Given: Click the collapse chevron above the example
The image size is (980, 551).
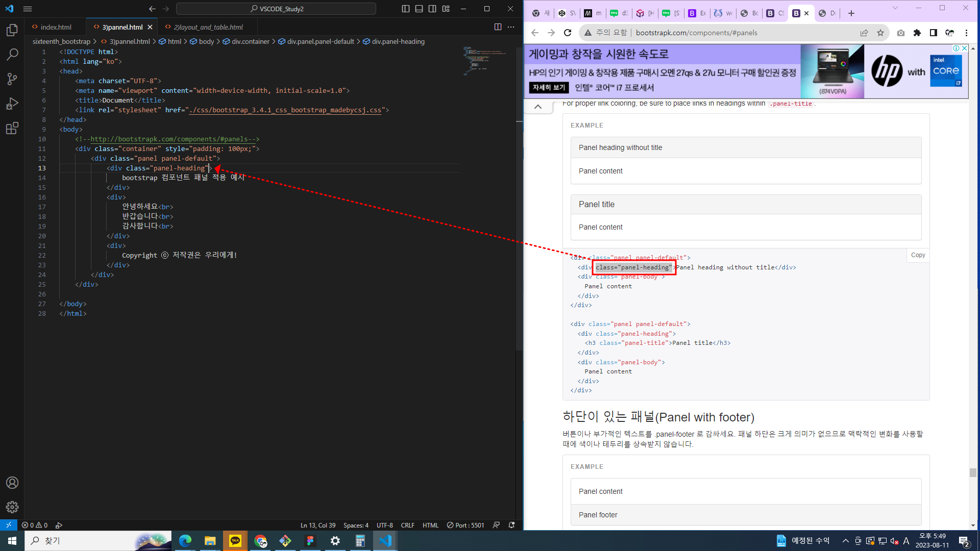Looking at the screenshot, I should pyautogui.click(x=538, y=107).
